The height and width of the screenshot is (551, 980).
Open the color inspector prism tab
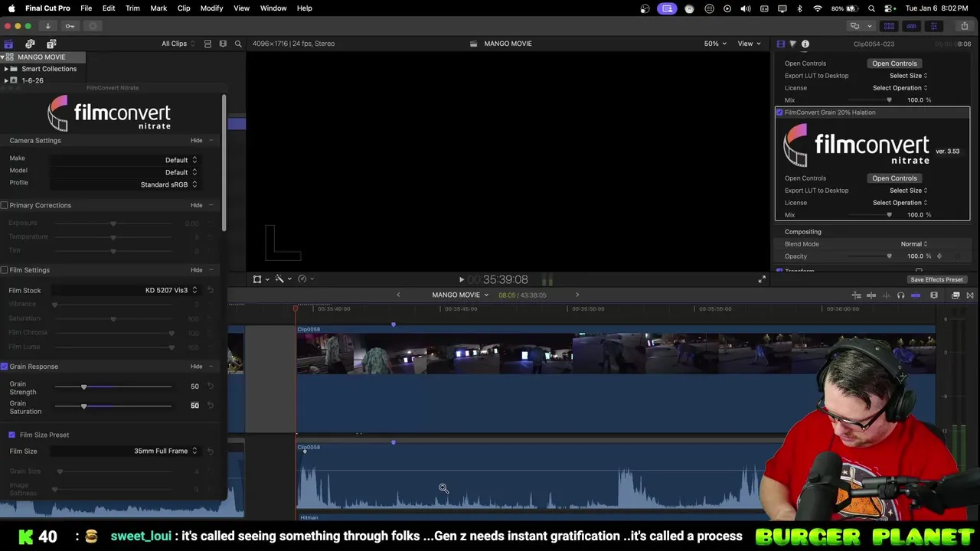tap(793, 44)
